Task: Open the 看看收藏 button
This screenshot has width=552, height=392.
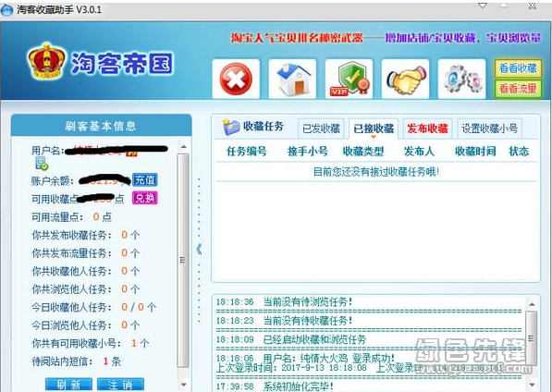Action: coord(518,68)
